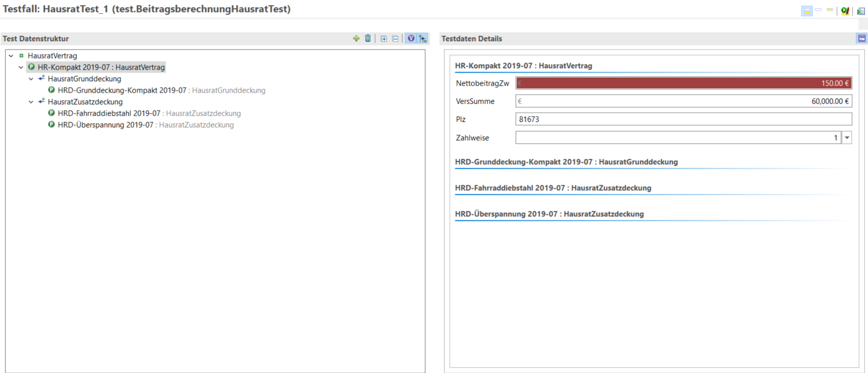This screenshot has height=373, width=868.
Task: Click the expand all tree icon
Action: coord(384,39)
